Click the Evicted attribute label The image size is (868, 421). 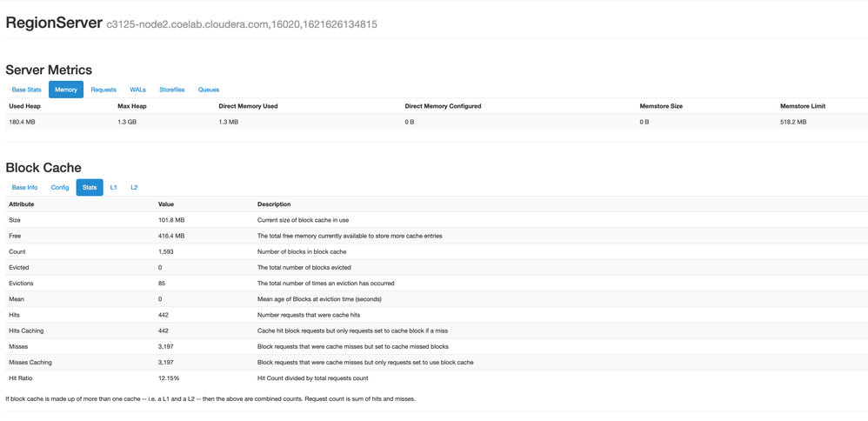tap(19, 267)
